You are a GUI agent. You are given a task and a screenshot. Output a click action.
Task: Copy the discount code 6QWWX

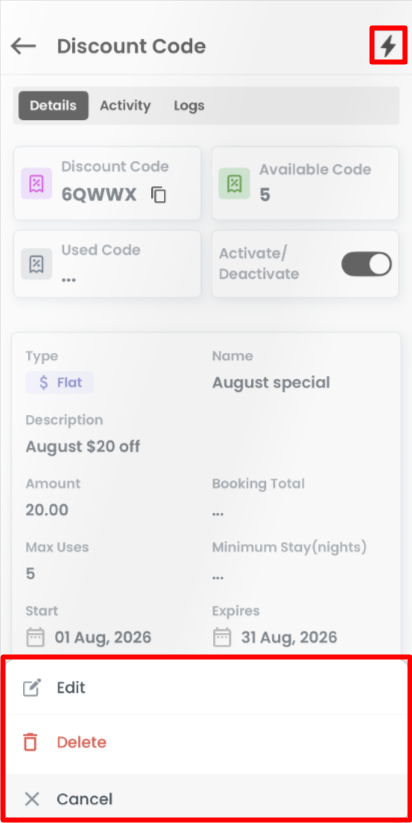click(159, 195)
